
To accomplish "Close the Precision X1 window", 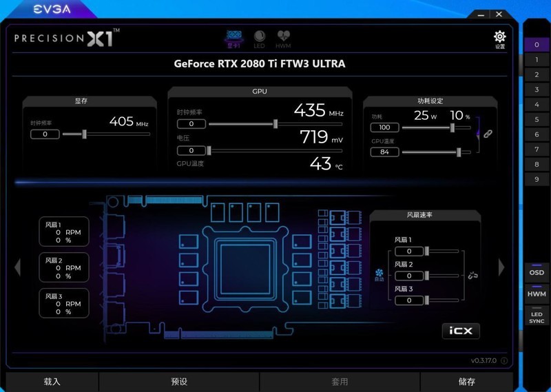I will click(x=499, y=14).
